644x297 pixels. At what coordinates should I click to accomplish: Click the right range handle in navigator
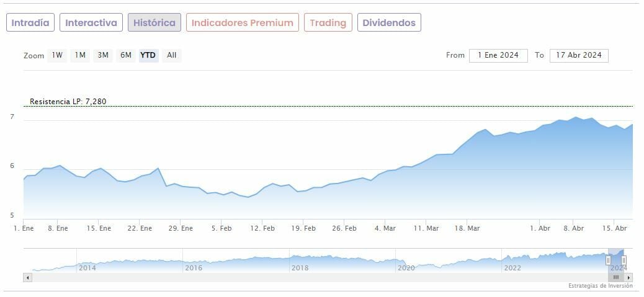click(624, 260)
